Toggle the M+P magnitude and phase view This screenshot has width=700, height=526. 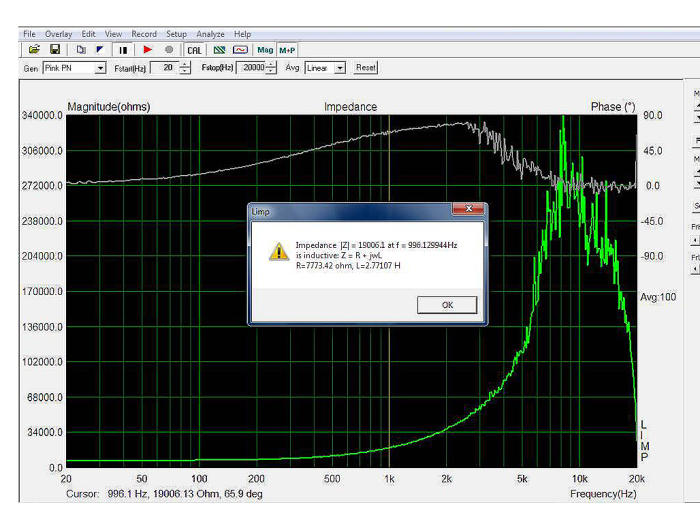[x=287, y=50]
